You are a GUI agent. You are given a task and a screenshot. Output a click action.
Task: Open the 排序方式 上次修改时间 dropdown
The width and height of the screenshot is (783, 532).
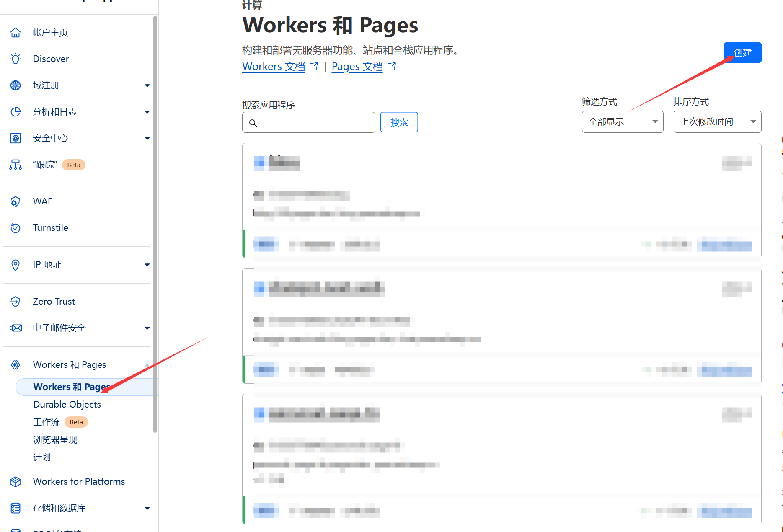click(x=717, y=122)
